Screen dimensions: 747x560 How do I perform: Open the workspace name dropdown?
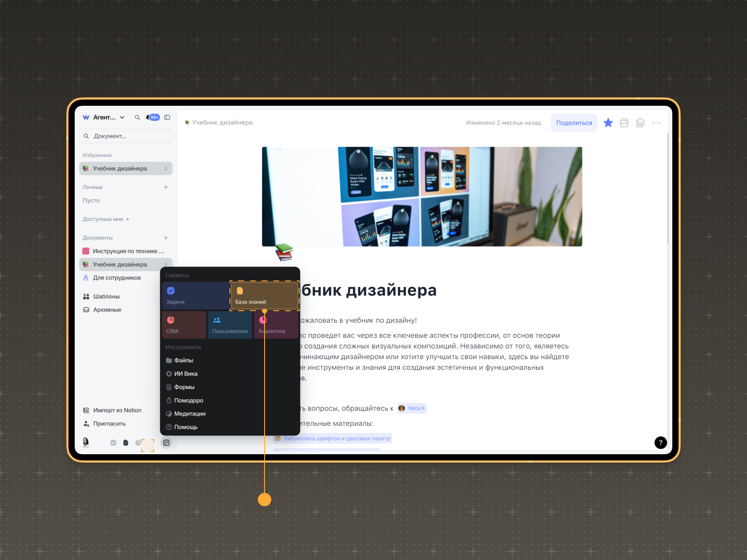coord(109,117)
